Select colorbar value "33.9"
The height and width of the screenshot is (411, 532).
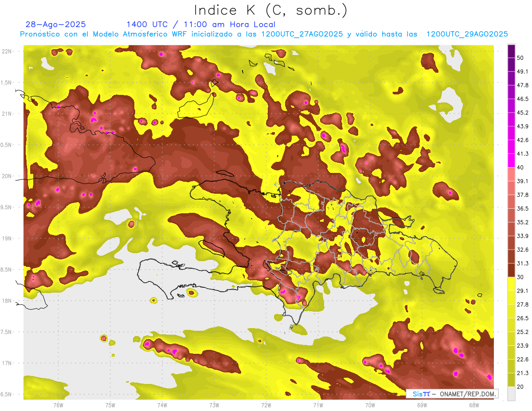coord(523,236)
